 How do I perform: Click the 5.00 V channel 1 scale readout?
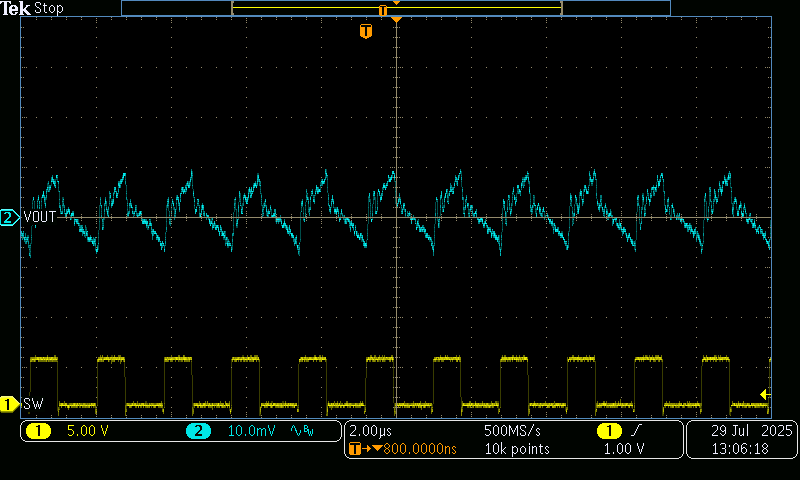pos(86,431)
